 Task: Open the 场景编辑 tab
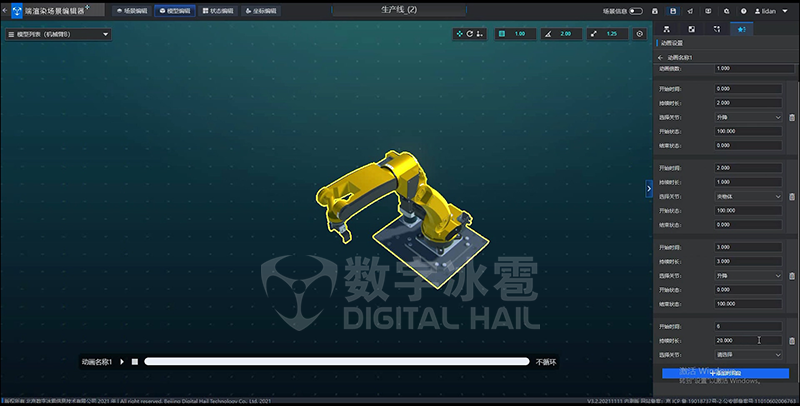coord(132,11)
